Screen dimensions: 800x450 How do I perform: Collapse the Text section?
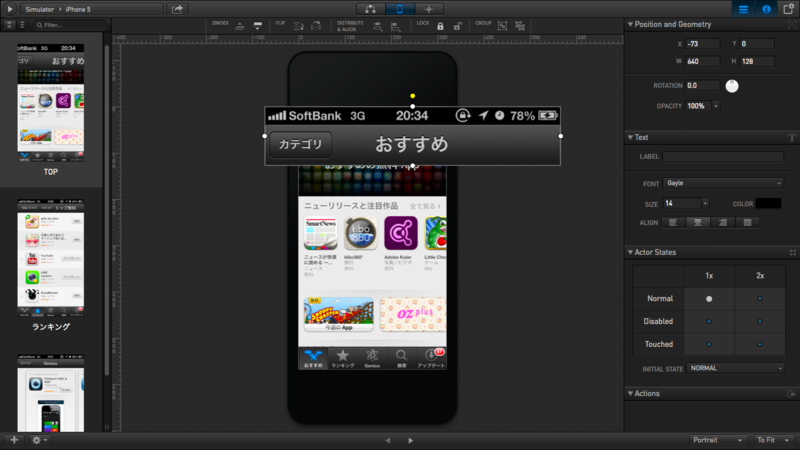[631, 137]
